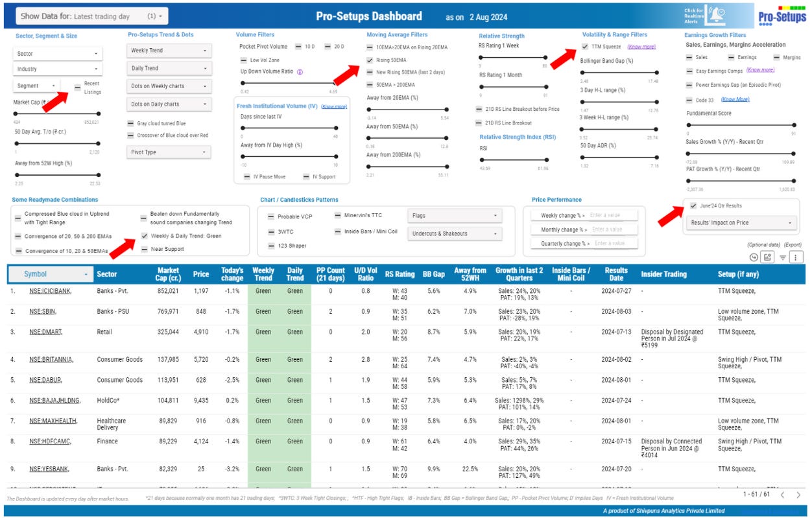812x518 pixels.
Task: Expand the Weekly Trend dropdown
Action: pos(169,50)
